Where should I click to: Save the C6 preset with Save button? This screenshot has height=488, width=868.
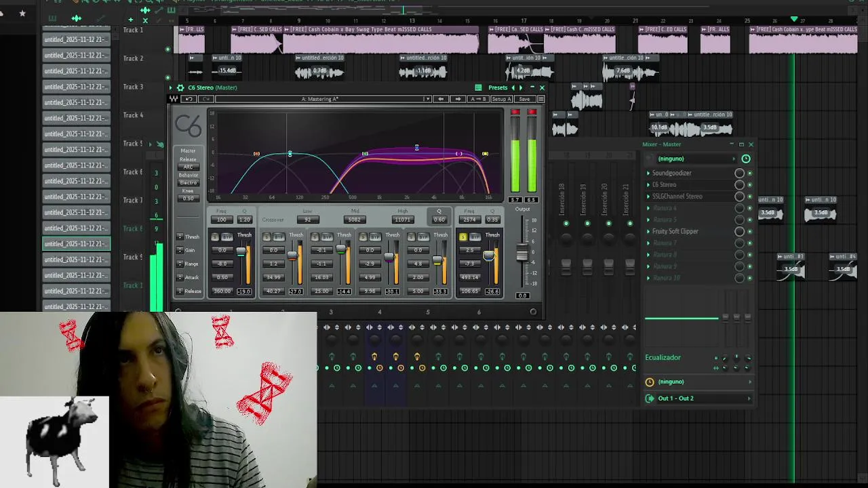pos(524,99)
